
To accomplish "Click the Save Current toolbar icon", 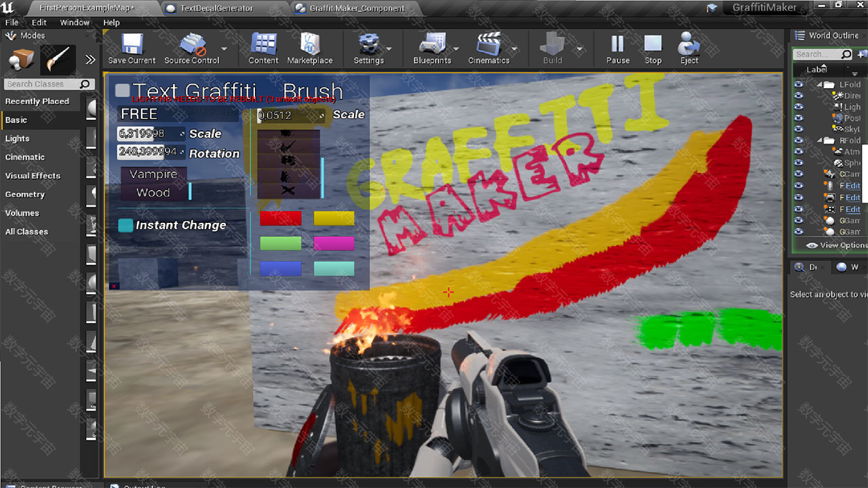I will (132, 45).
